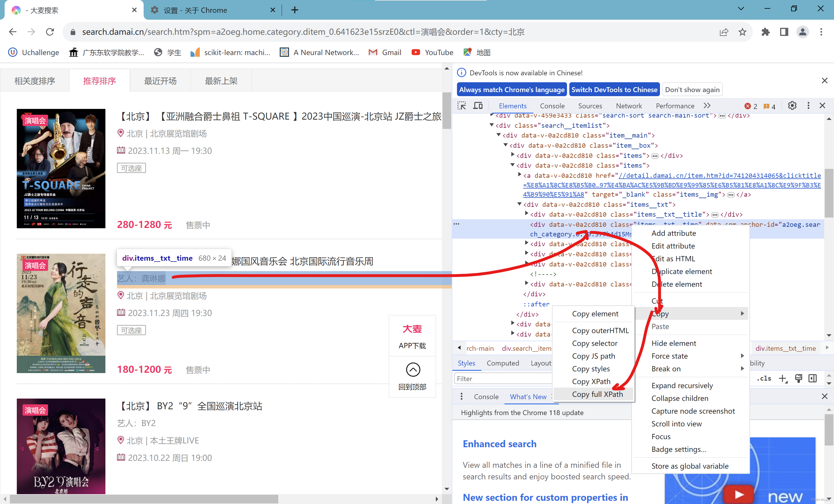This screenshot has width=834, height=504.
Task: Activate the inspect element picker icon
Action: point(462,106)
